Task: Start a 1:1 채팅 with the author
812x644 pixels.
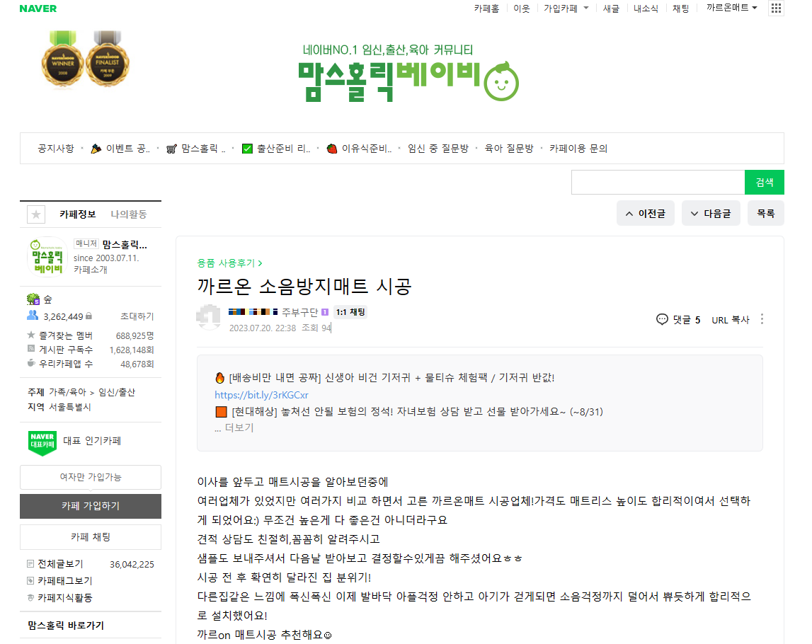Action: tap(350, 312)
